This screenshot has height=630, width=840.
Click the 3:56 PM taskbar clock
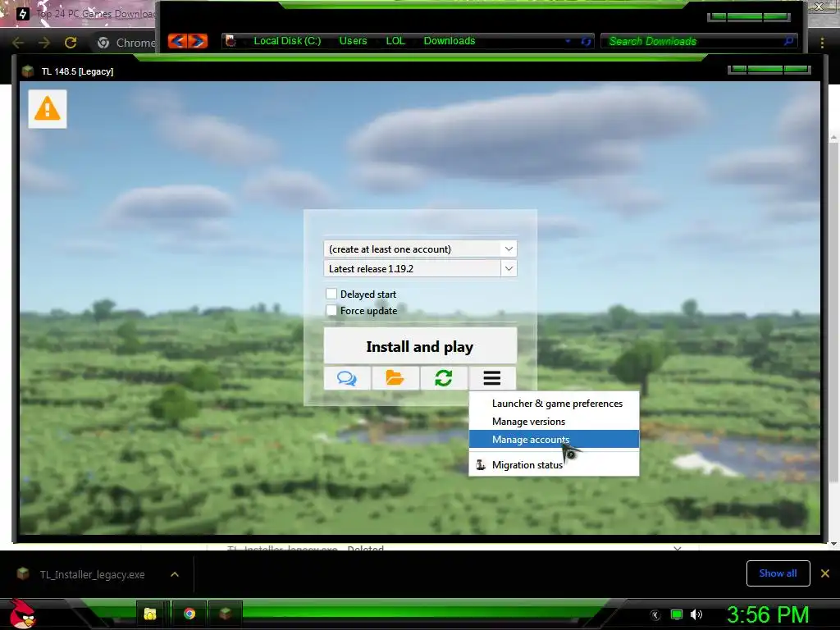(768, 614)
